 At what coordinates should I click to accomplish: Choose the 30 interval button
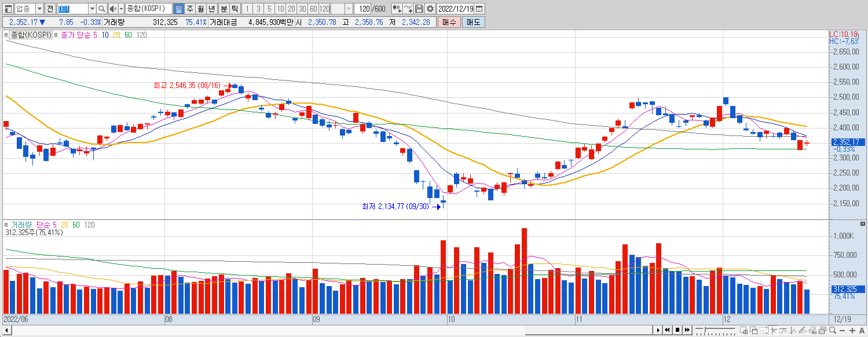pyautogui.click(x=302, y=9)
